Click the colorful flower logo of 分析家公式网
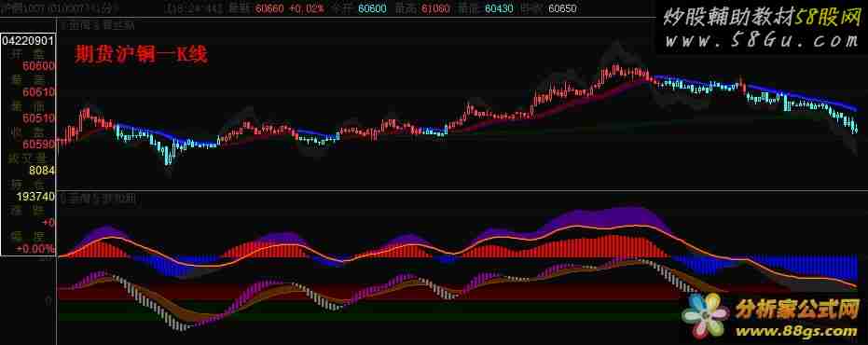This screenshot has height=345, width=868. [x=705, y=317]
